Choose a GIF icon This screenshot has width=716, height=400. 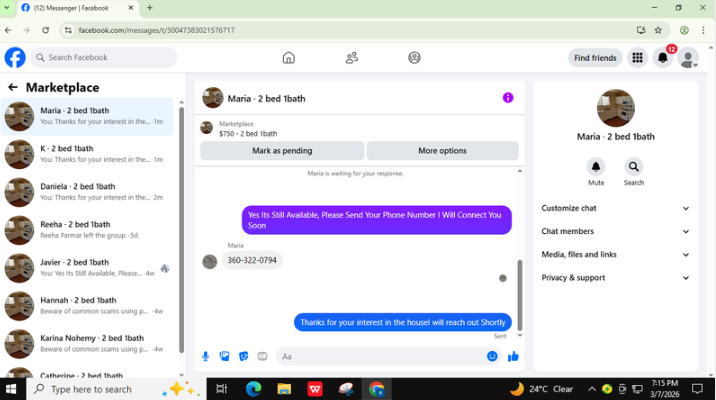(x=262, y=356)
